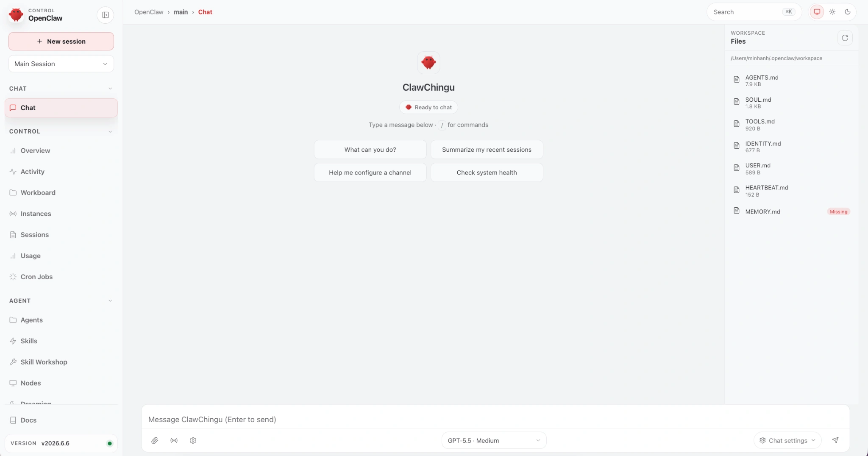The width and height of the screenshot is (868, 456).
Task: Click the USER.md file icon
Action: click(737, 167)
